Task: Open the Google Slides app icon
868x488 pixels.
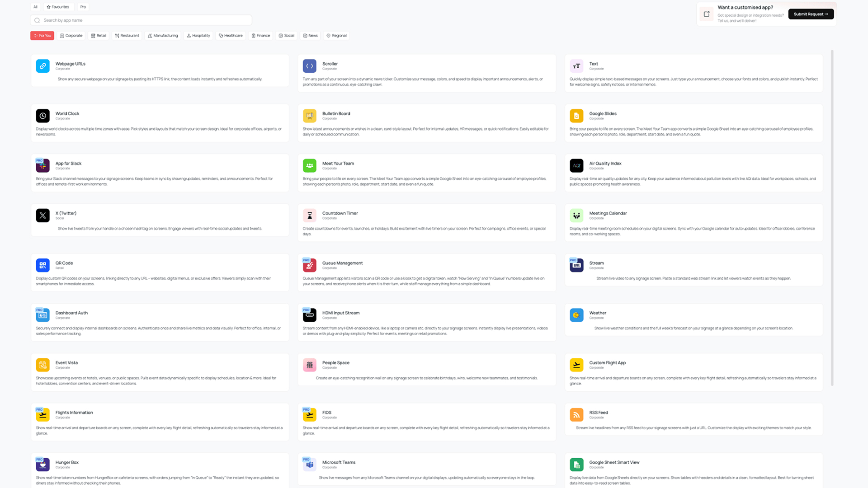Action: (576, 116)
